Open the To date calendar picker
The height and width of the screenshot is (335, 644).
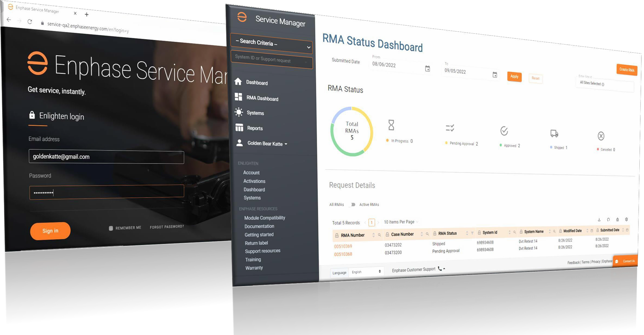click(x=495, y=74)
